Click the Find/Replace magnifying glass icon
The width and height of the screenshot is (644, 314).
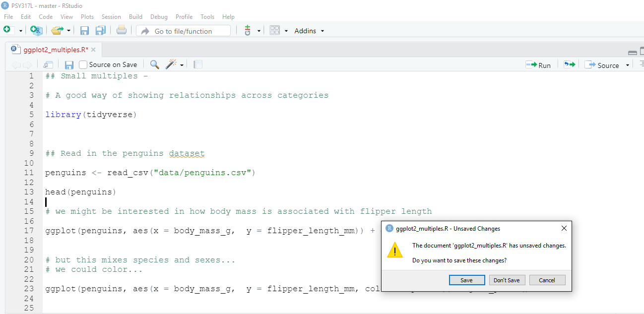(x=154, y=64)
